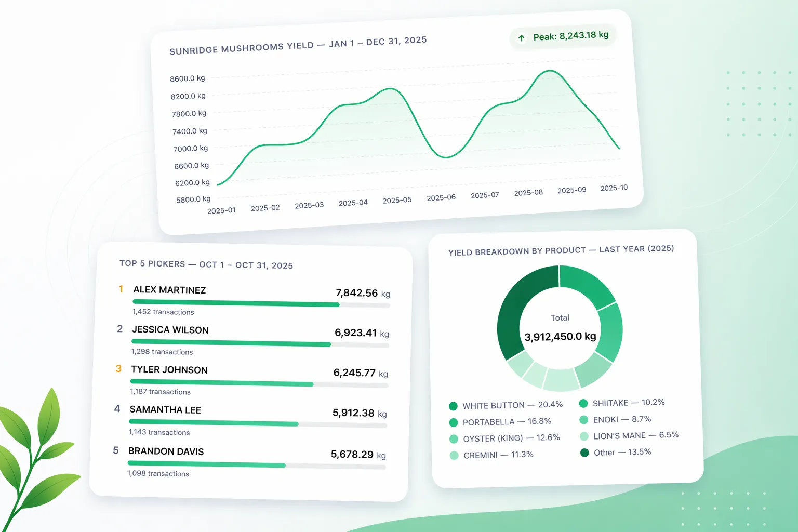The height and width of the screenshot is (532, 798).
Task: Click the 2025-05 x-axis label
Action: [397, 200]
